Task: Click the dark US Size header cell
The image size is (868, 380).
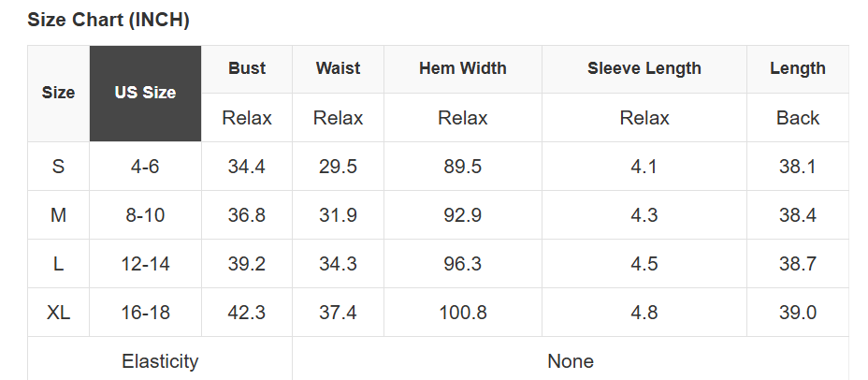Action: tap(145, 93)
